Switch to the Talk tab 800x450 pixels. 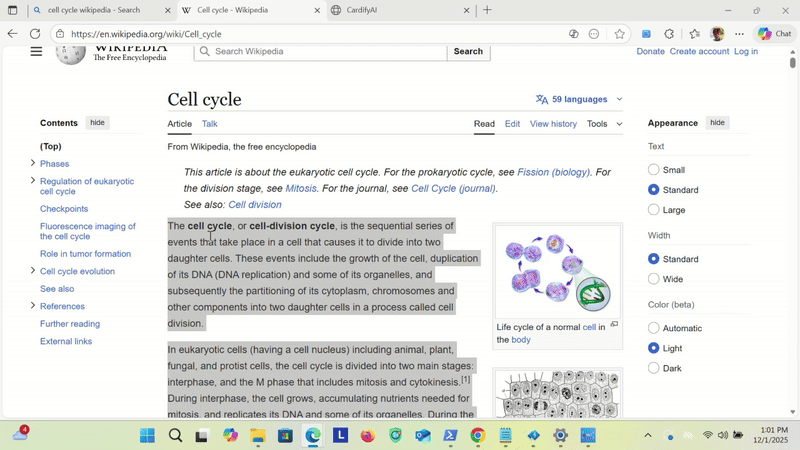coord(209,123)
